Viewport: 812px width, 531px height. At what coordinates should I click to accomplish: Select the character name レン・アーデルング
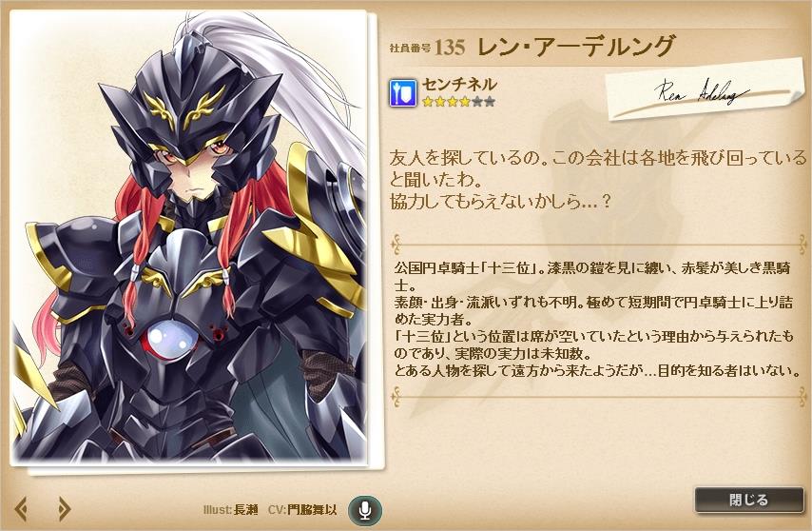(x=576, y=47)
